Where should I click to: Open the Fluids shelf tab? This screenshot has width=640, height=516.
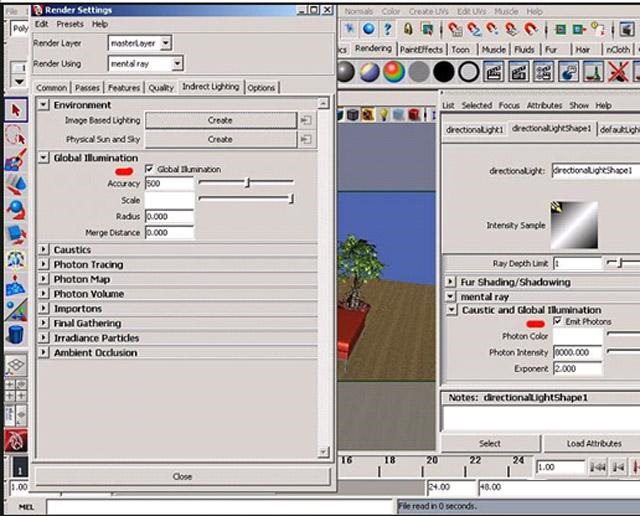tap(524, 50)
